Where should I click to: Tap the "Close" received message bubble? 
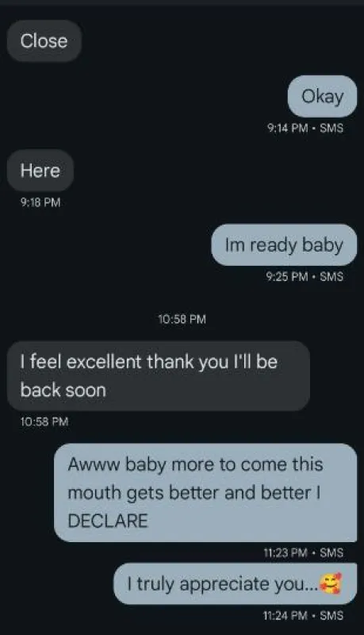pyautogui.click(x=44, y=41)
